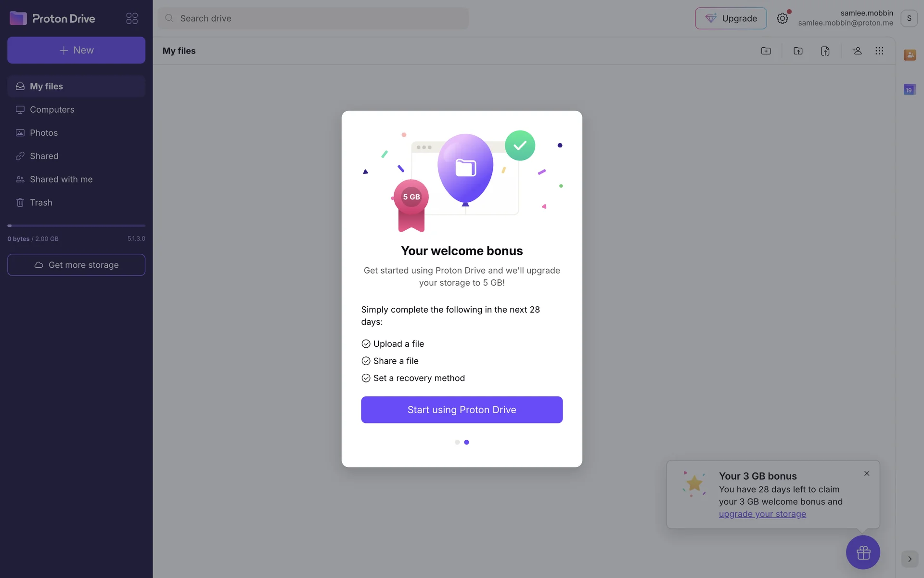924x578 pixels.
Task: Click the create new folder icon
Action: pyautogui.click(x=766, y=51)
